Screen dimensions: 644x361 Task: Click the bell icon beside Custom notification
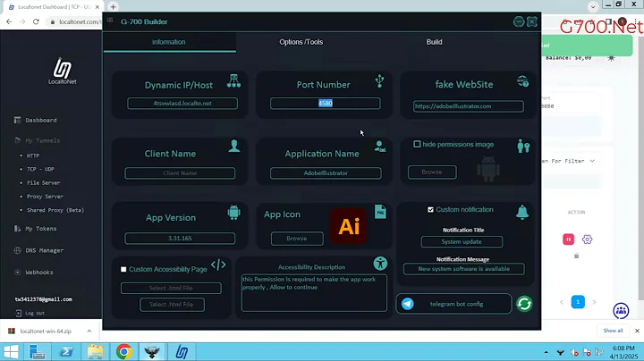522,212
